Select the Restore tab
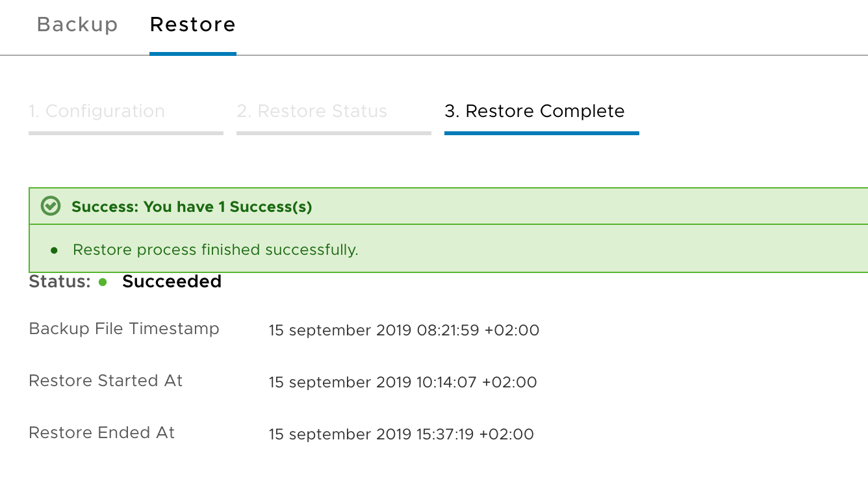The height and width of the screenshot is (494, 868). (192, 25)
